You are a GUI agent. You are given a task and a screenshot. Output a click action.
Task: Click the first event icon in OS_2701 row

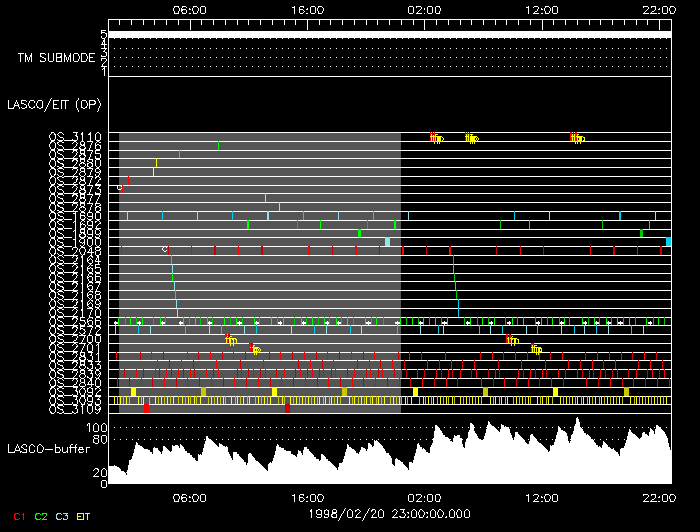click(255, 349)
